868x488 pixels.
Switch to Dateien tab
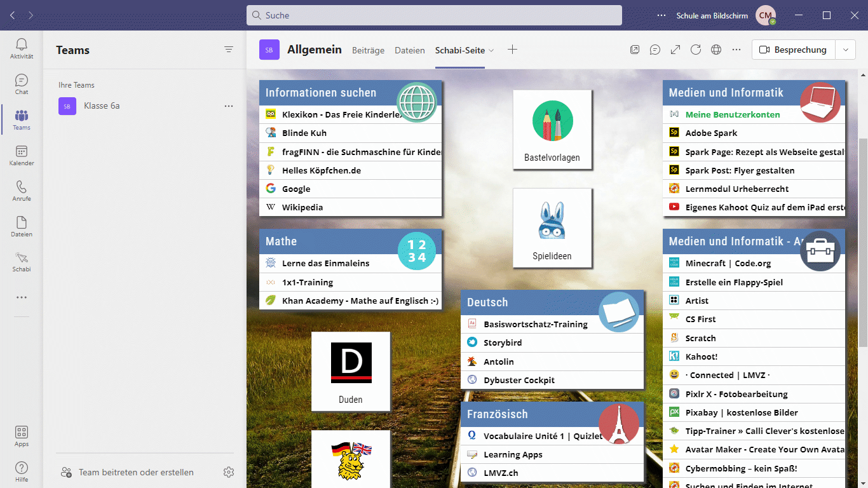tap(410, 50)
